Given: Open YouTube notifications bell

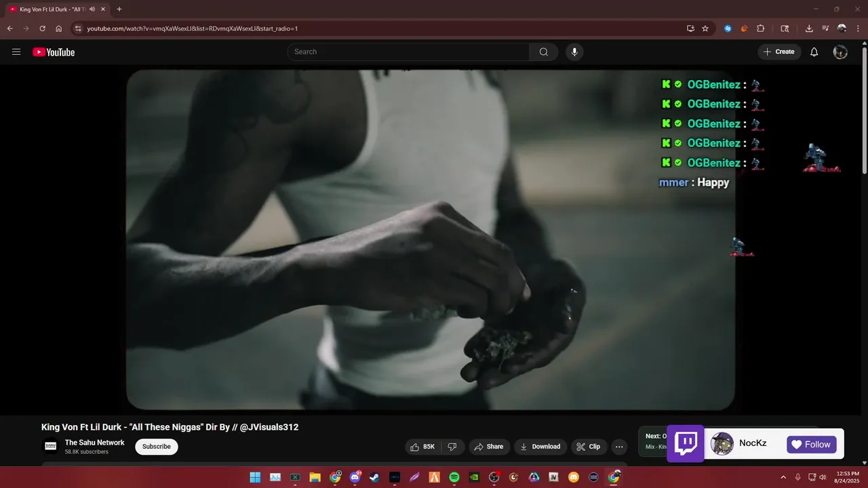Looking at the screenshot, I should [x=814, y=52].
